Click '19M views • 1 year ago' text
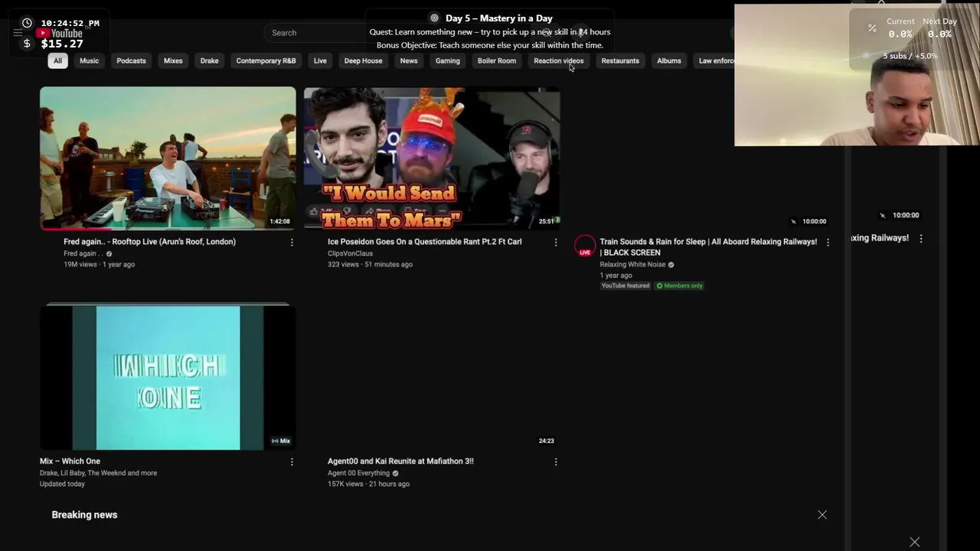Viewport: 980px width, 551px height. coord(99,265)
